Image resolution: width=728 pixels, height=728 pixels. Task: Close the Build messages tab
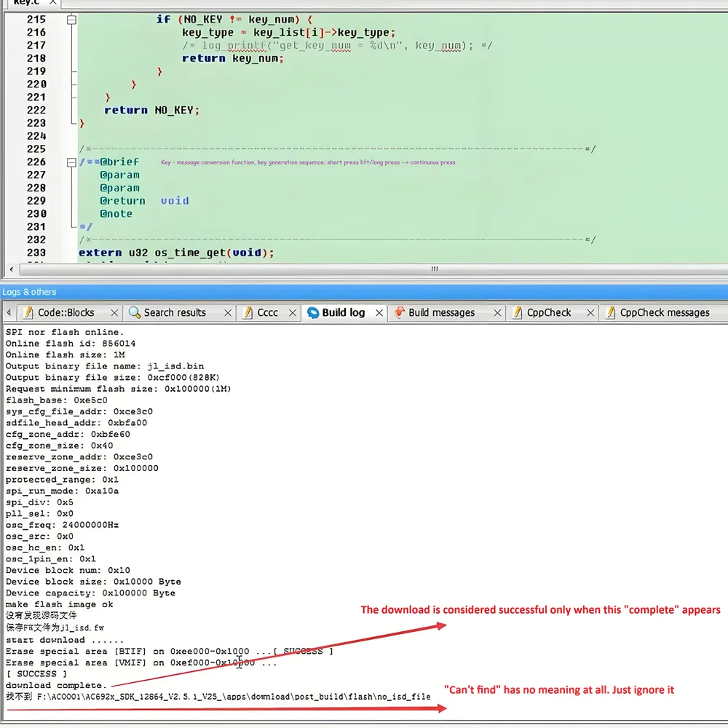click(497, 313)
